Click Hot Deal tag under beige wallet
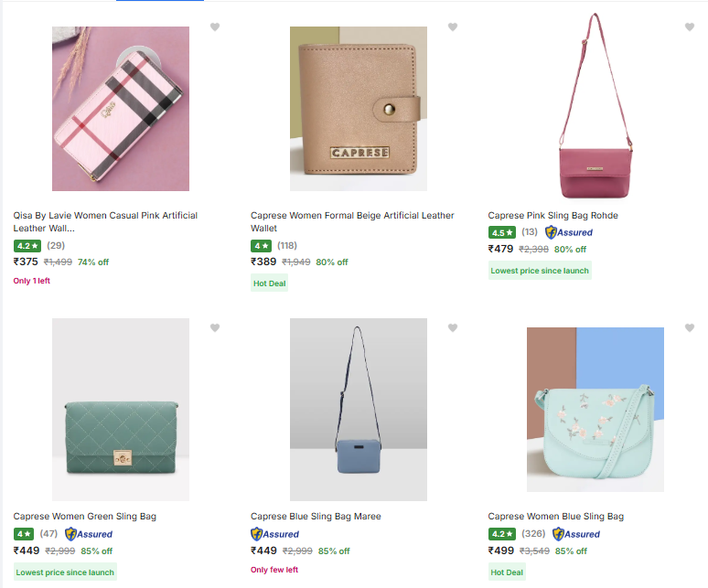 coord(270,283)
